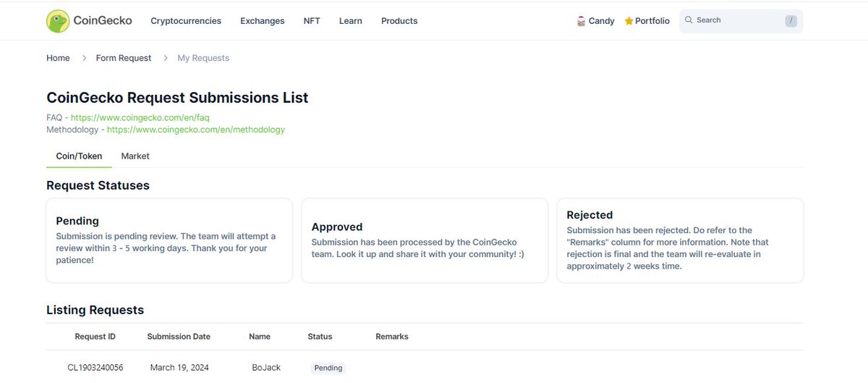
Task: Open the FAQ URL link
Action: (140, 117)
